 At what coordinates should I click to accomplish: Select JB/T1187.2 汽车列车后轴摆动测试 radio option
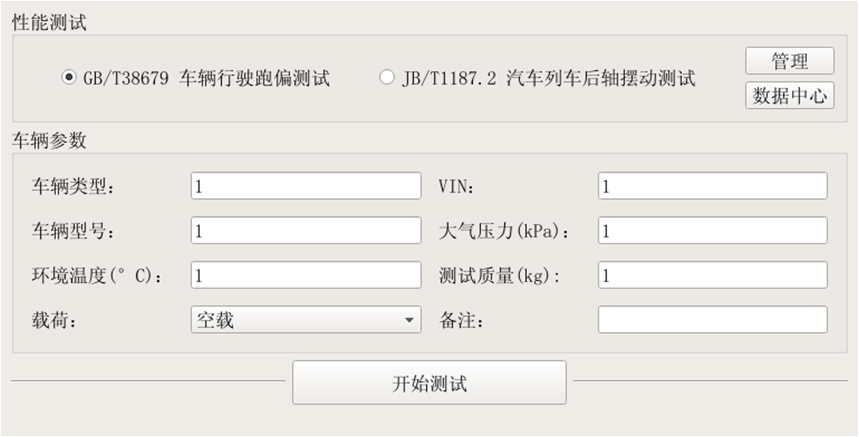(387, 78)
